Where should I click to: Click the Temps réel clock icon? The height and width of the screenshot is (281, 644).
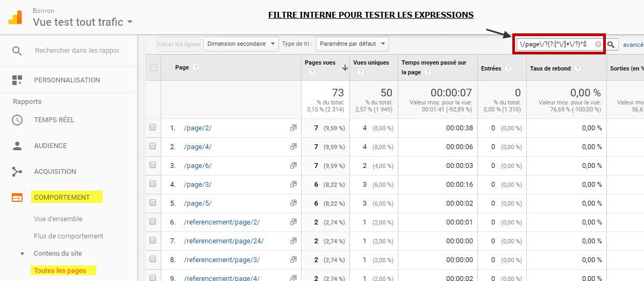17,120
